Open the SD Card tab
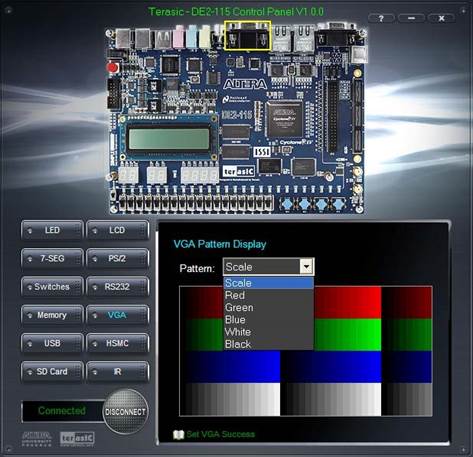 pos(52,371)
